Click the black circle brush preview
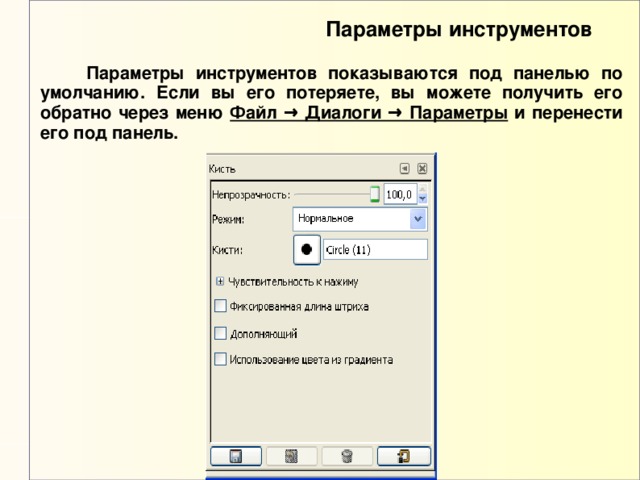 point(307,249)
